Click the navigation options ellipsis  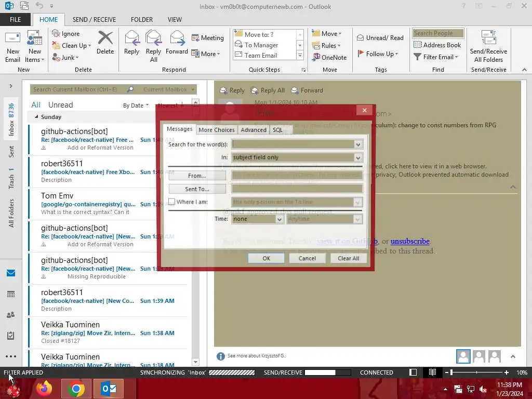(x=11, y=356)
